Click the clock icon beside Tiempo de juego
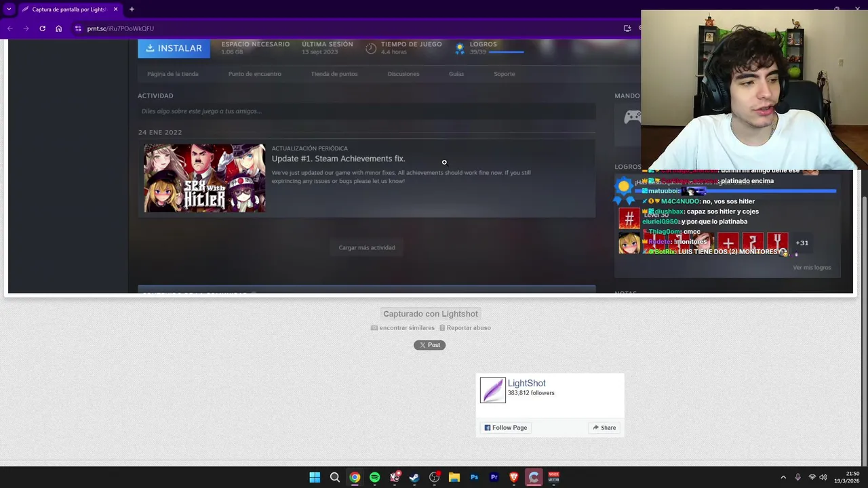This screenshot has width=868, height=488. point(371,48)
